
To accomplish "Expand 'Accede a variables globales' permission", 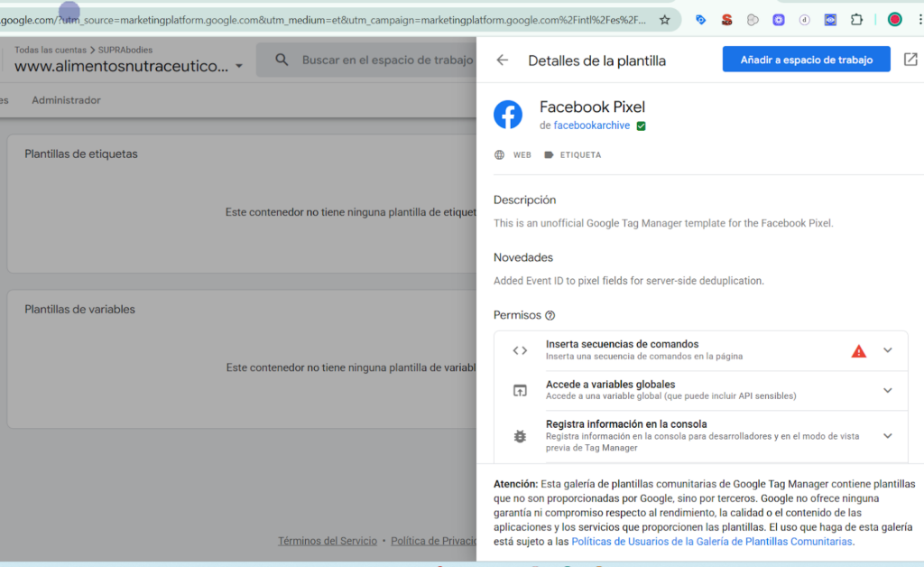I will click(x=887, y=390).
